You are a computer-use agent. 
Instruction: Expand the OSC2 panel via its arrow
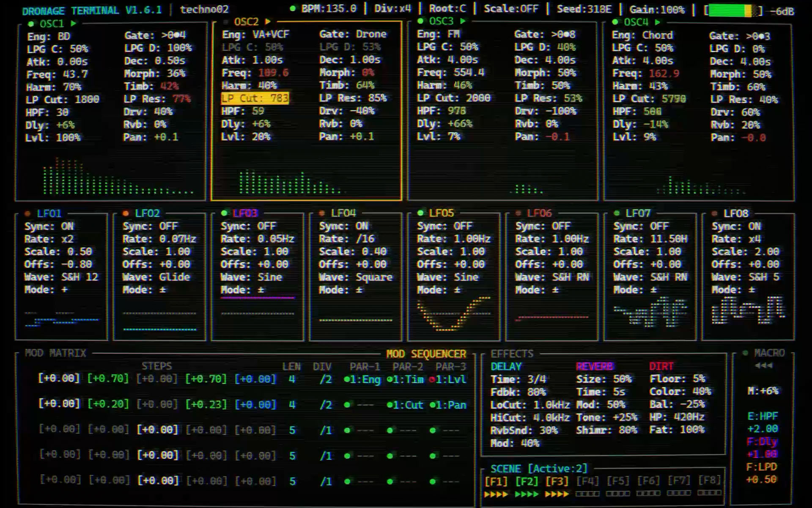click(x=268, y=22)
